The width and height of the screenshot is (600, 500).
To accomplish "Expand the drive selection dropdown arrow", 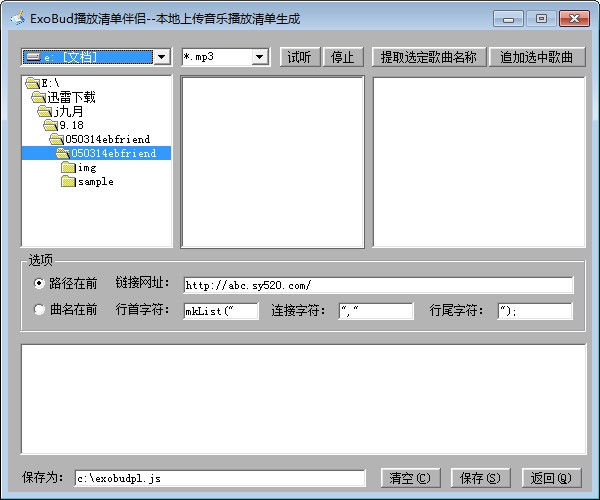I will click(162, 57).
